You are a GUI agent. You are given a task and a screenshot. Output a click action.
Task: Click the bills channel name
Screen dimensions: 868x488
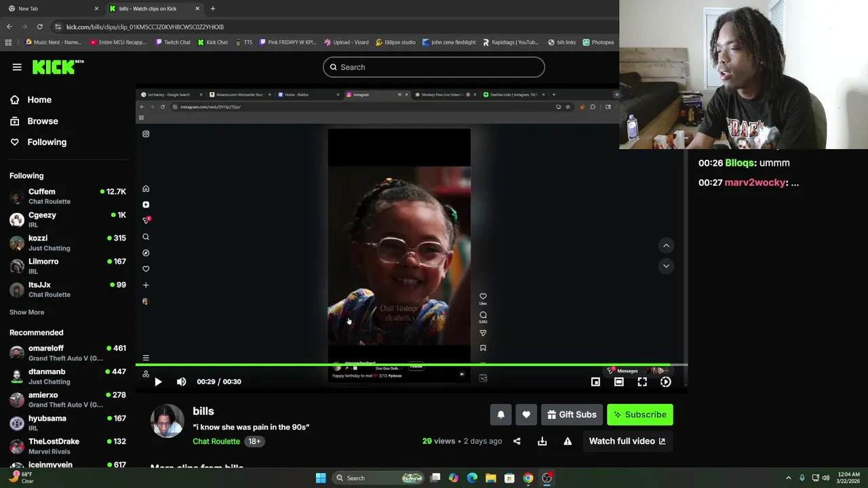pos(203,411)
